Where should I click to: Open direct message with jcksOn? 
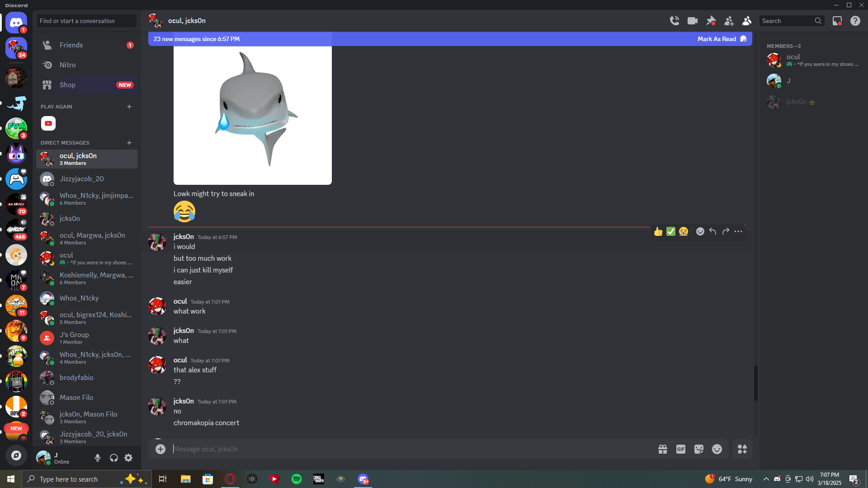click(87, 219)
